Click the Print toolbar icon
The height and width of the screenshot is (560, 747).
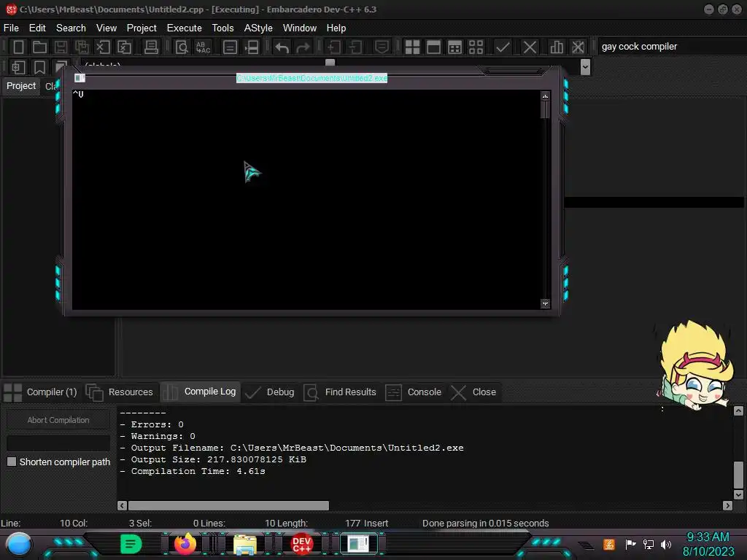click(x=152, y=47)
